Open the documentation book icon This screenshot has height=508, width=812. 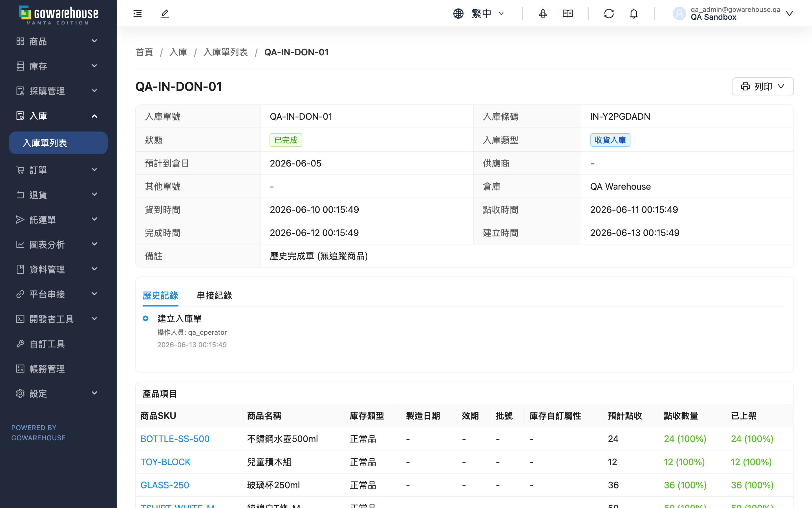click(x=568, y=14)
